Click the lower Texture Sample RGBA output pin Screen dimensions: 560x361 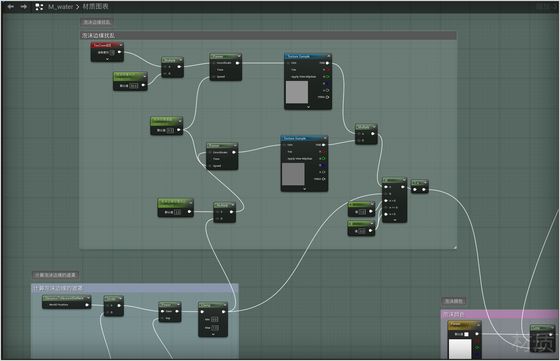324,179
